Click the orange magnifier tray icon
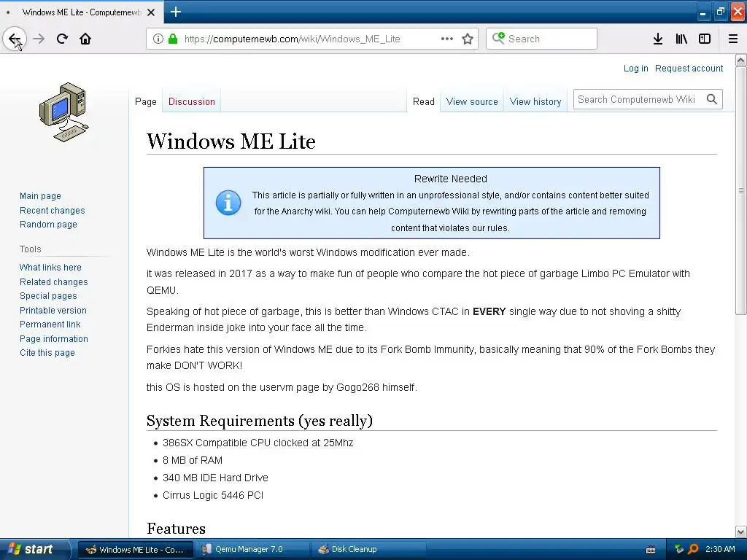 click(693, 549)
